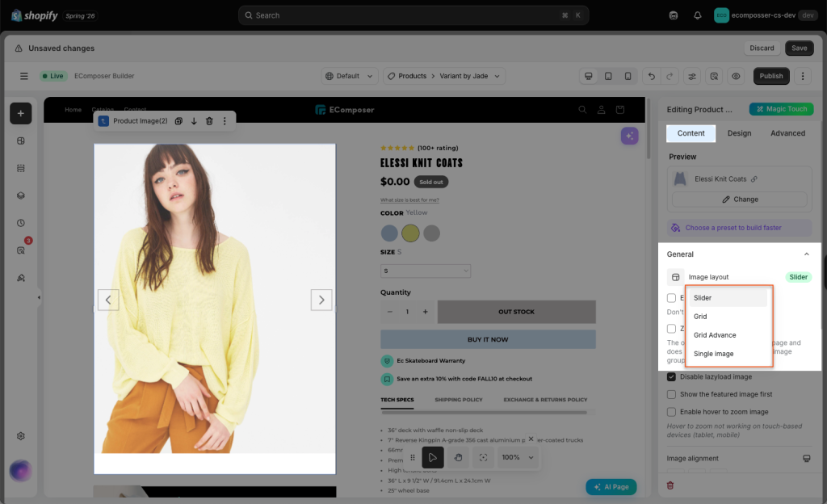Click the undo arrow in toolbar
The image size is (827, 504).
pos(652,76)
